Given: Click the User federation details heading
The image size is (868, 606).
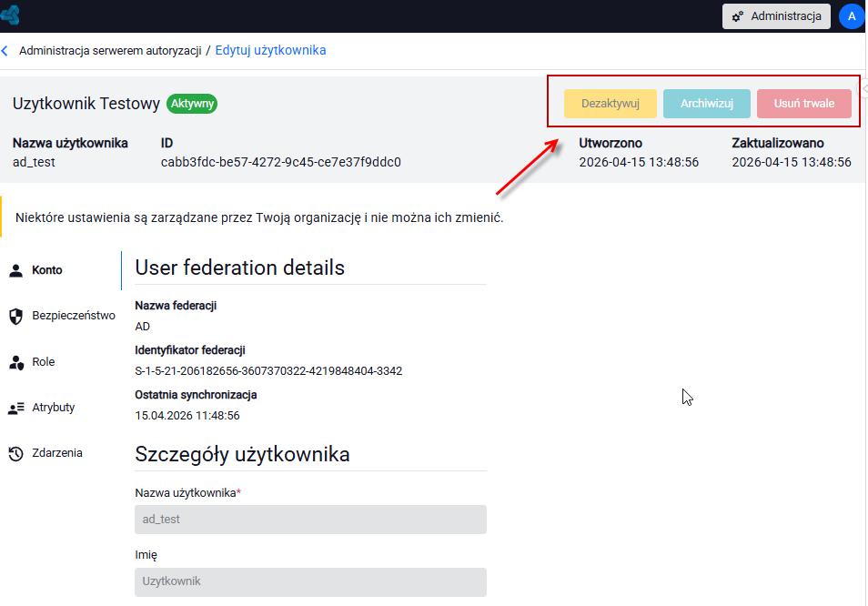Looking at the screenshot, I should [239, 268].
